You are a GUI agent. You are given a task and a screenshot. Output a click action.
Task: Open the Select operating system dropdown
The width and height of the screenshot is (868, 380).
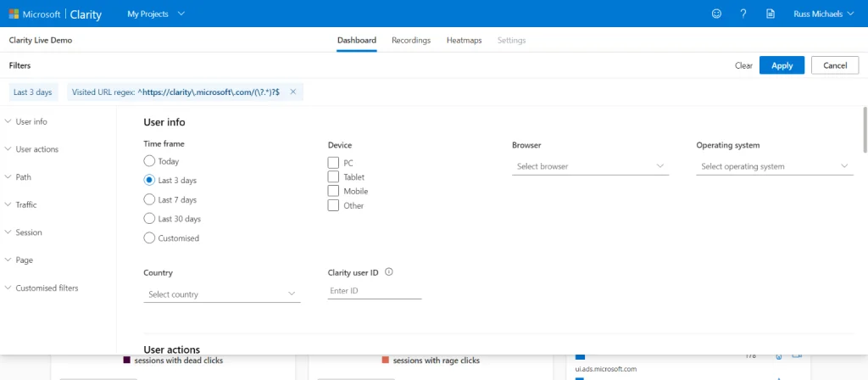point(775,166)
